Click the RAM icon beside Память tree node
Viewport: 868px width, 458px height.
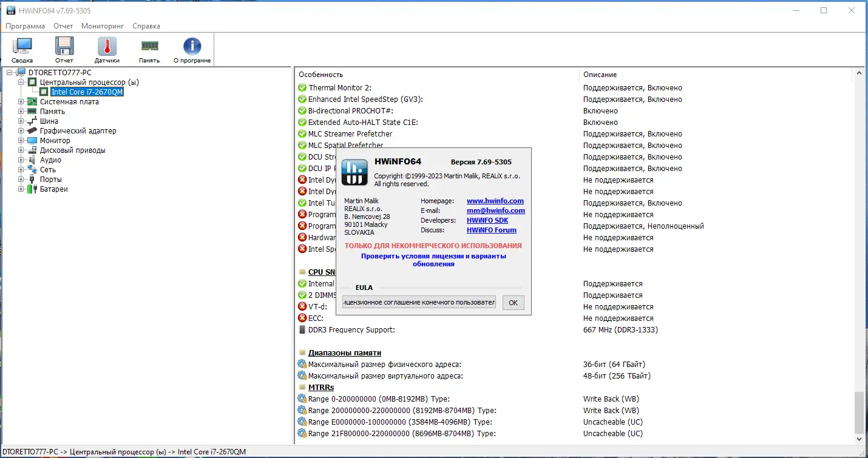pyautogui.click(x=33, y=112)
